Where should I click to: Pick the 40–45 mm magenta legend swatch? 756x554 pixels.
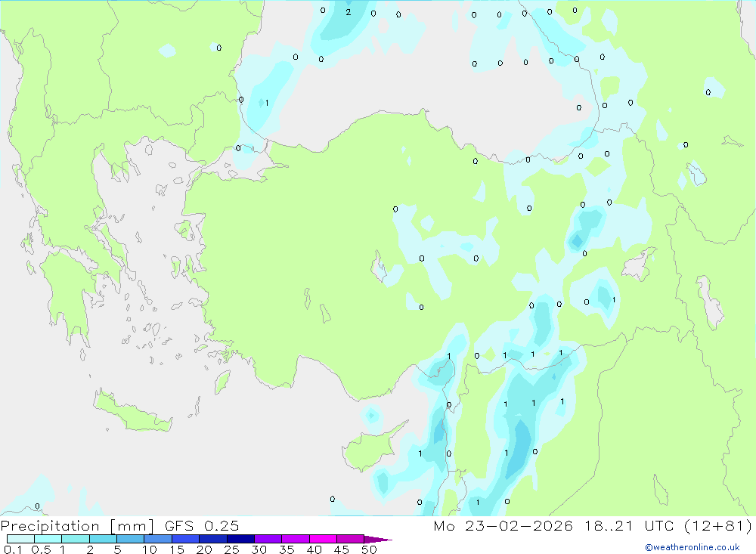323,539
